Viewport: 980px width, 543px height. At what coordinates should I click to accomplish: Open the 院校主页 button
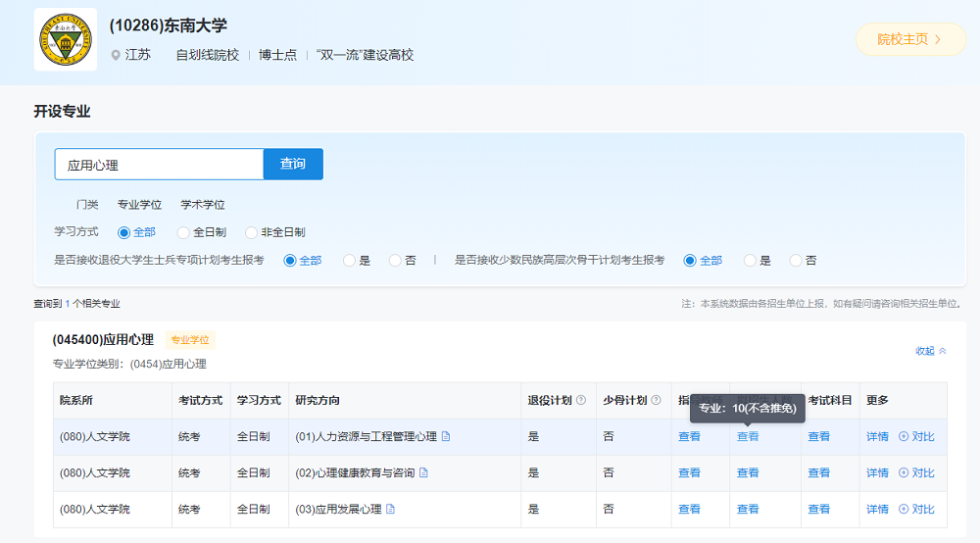(910, 39)
